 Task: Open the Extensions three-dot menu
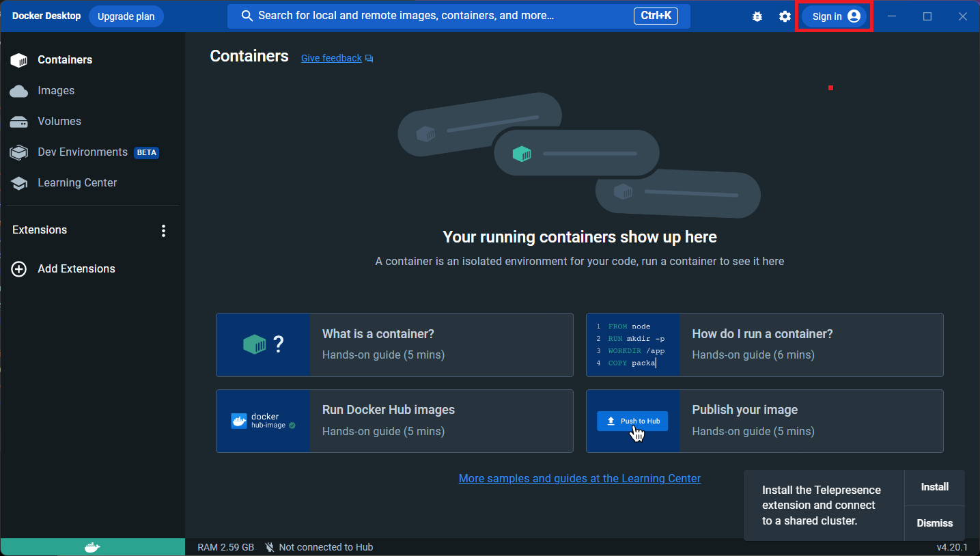click(x=163, y=231)
